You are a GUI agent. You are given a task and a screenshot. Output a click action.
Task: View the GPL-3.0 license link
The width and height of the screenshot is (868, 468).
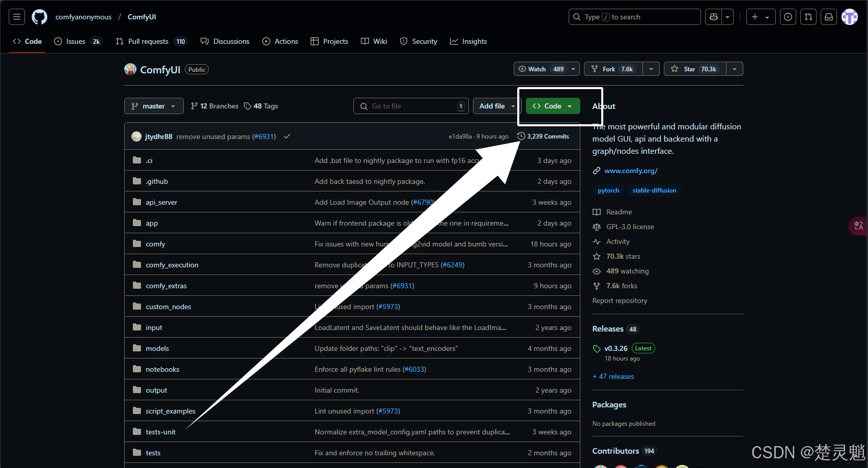click(x=624, y=227)
